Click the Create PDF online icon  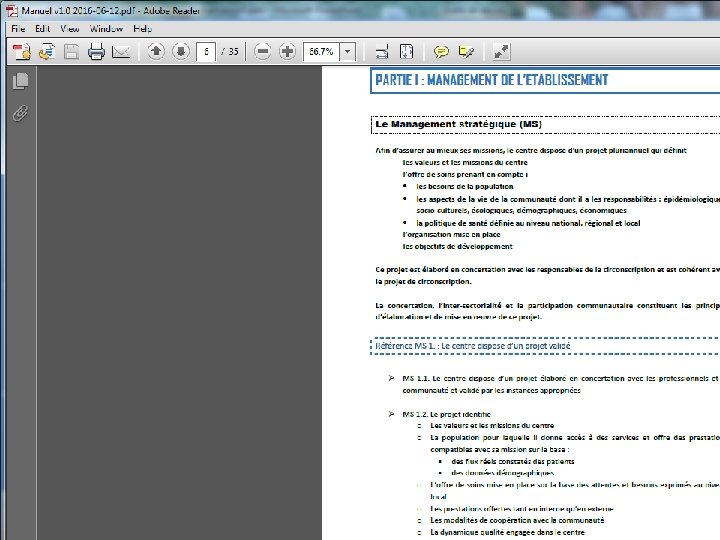[22, 51]
